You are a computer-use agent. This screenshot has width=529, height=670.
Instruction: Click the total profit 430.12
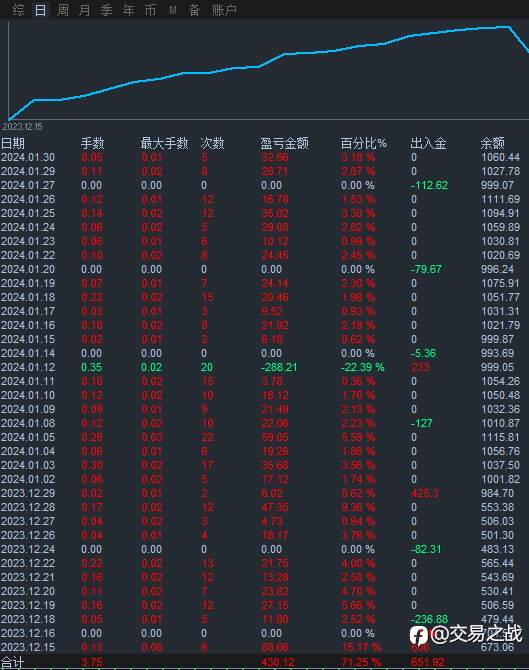pyautogui.click(x=278, y=663)
